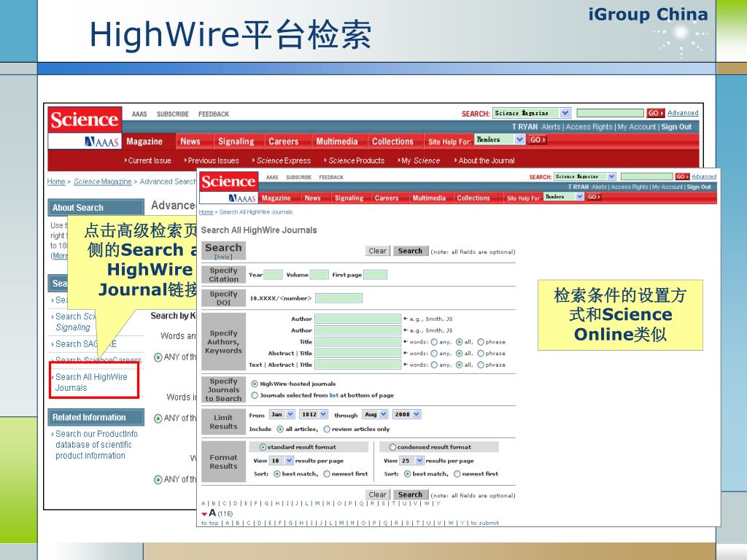Open the through year dropdown showing 2008
The width and height of the screenshot is (747, 560).
[406, 414]
